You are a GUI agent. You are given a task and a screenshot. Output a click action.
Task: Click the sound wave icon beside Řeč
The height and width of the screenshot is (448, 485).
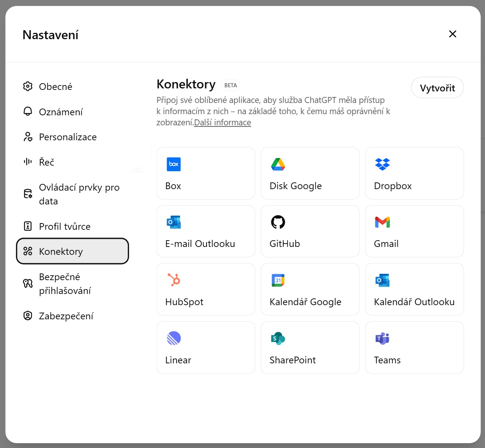(28, 162)
